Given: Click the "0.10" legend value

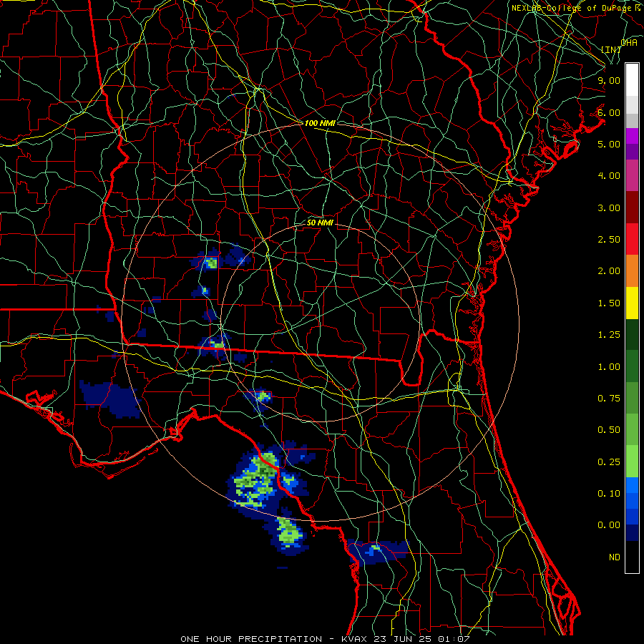Looking at the screenshot, I should click(609, 494).
